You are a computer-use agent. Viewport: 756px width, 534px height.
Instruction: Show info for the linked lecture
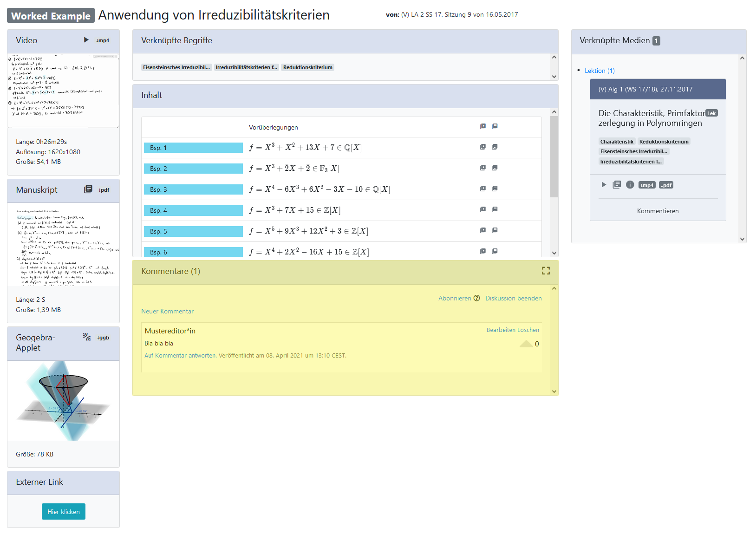coord(630,185)
